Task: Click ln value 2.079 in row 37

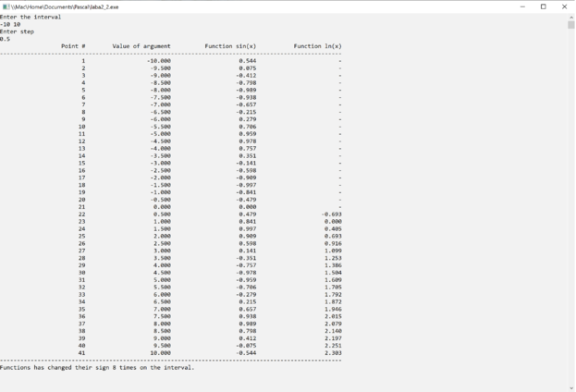Action: click(333, 324)
